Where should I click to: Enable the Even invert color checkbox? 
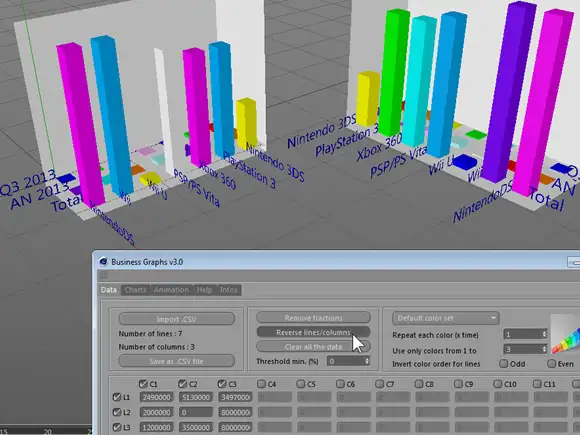pyautogui.click(x=551, y=364)
